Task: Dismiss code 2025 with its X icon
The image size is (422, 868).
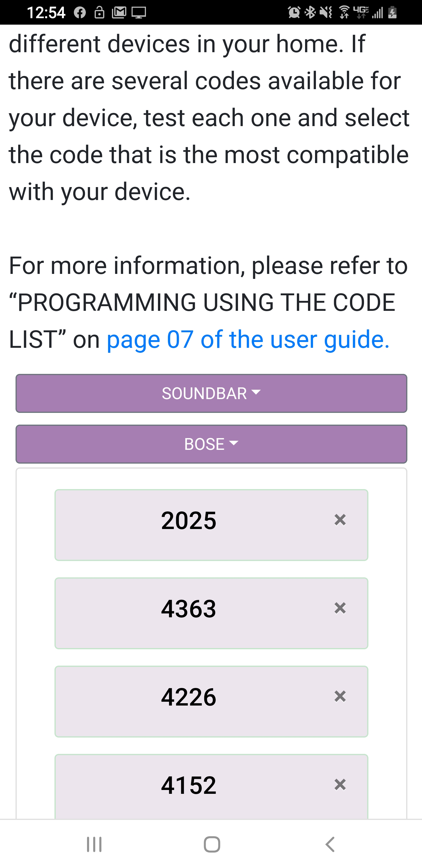Action: point(340,520)
